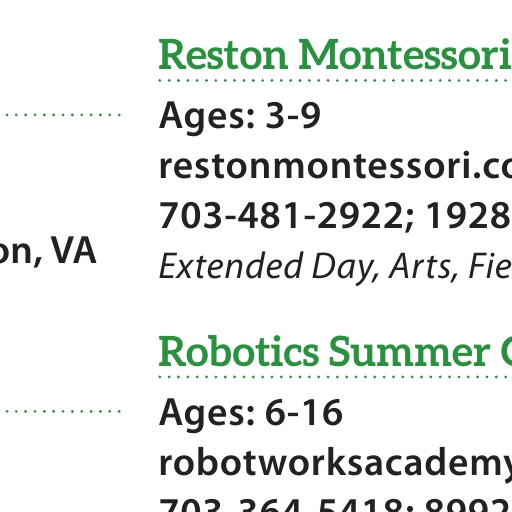Image resolution: width=512 pixels, height=512 pixels.
Task: Click the word "Robotics" in the heading
Action: 238,351
